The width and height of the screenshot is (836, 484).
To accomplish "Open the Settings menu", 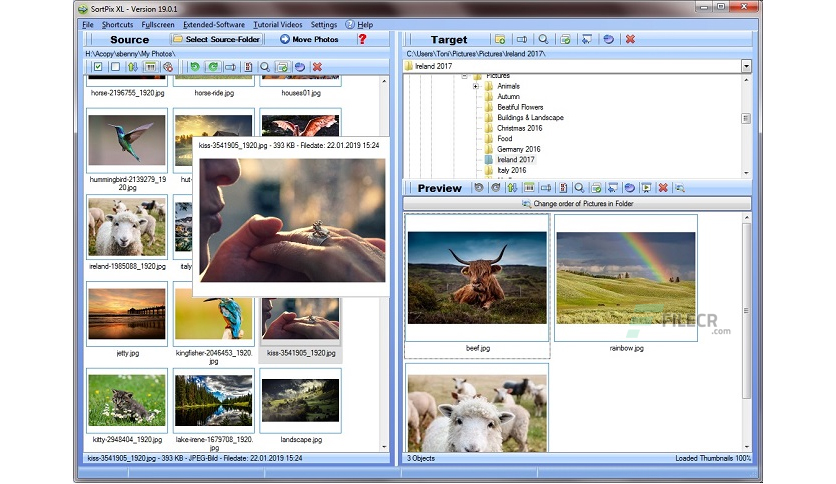I will [324, 25].
